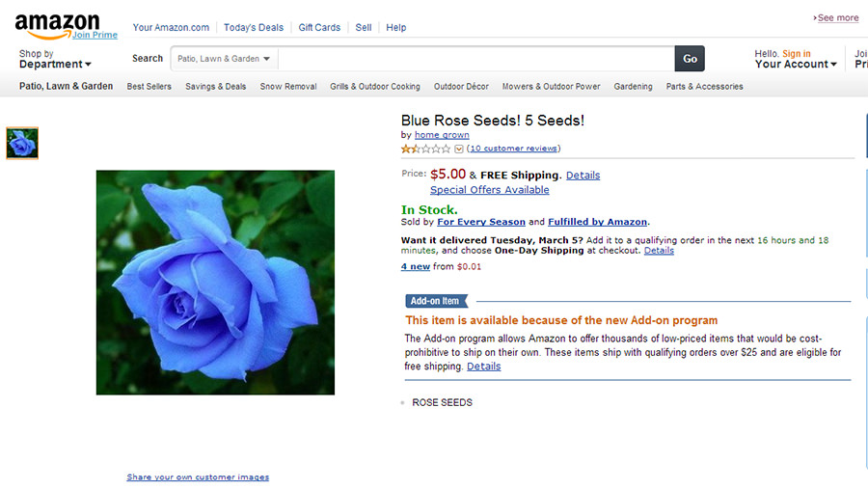Open the Special Offers Available link
The width and height of the screenshot is (868, 489).
[489, 190]
